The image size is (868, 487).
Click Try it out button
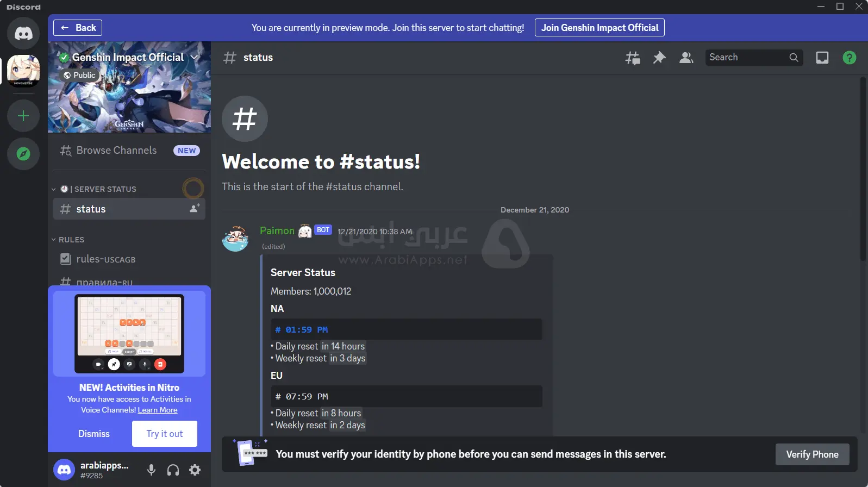(x=165, y=434)
